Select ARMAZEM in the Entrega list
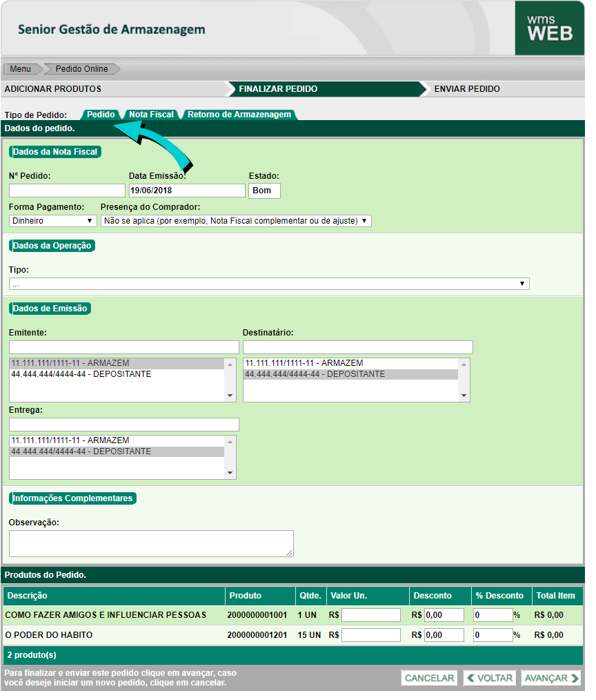Screen dimensions: 596x700 pos(117,440)
